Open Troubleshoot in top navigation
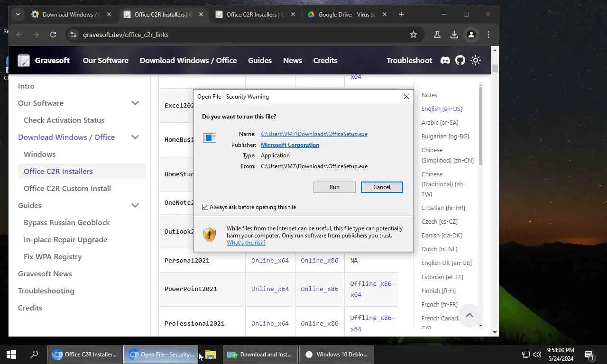Image resolution: width=607 pixels, height=364 pixels. [409, 60]
